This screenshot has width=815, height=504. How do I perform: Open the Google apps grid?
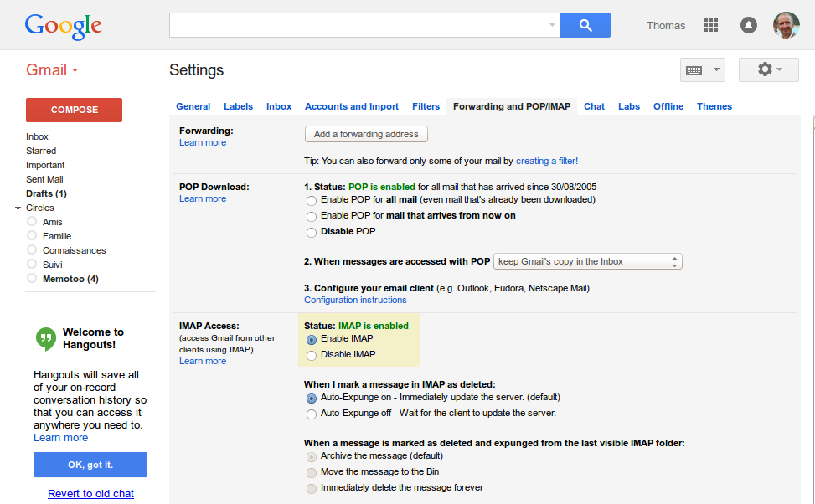point(710,25)
